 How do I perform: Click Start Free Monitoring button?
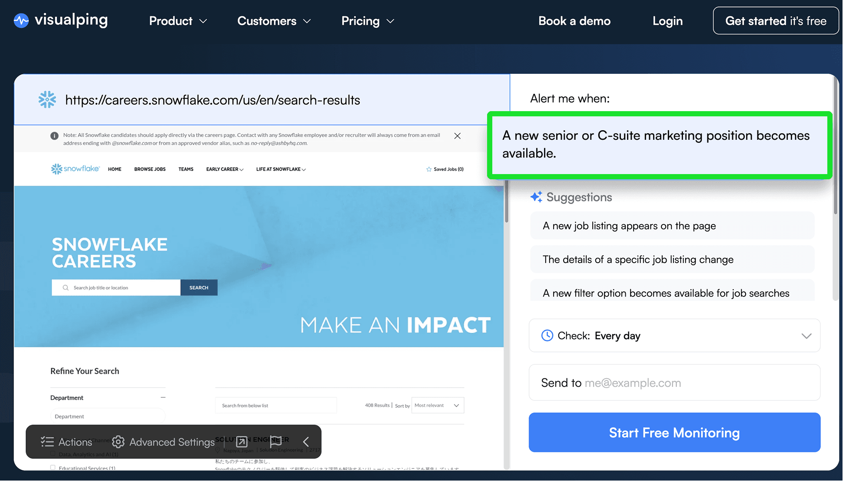point(674,432)
